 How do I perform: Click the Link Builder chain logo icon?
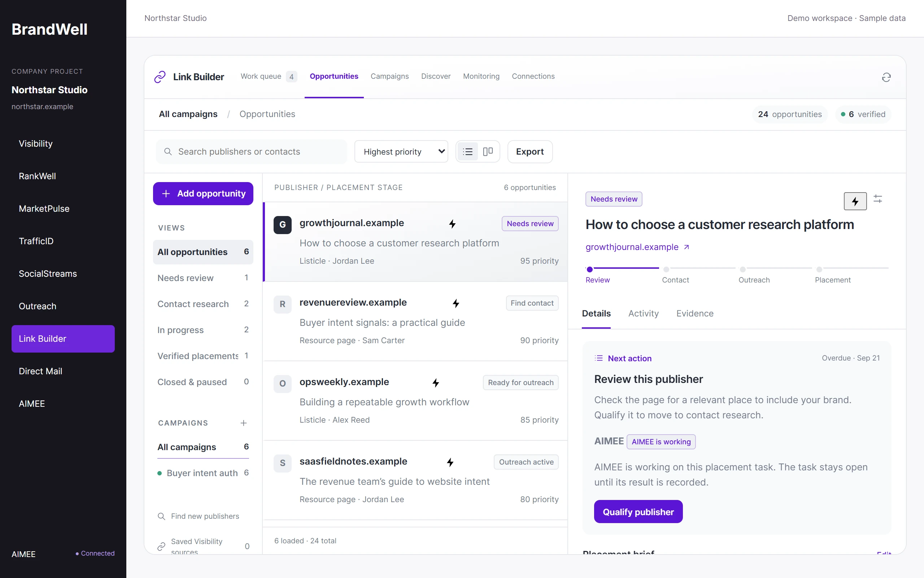click(160, 77)
